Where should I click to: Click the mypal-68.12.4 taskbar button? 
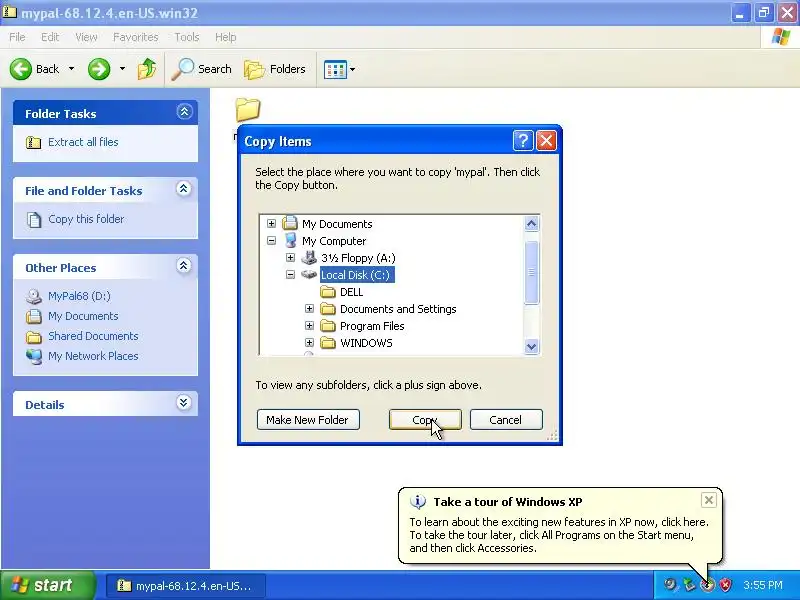point(186,586)
